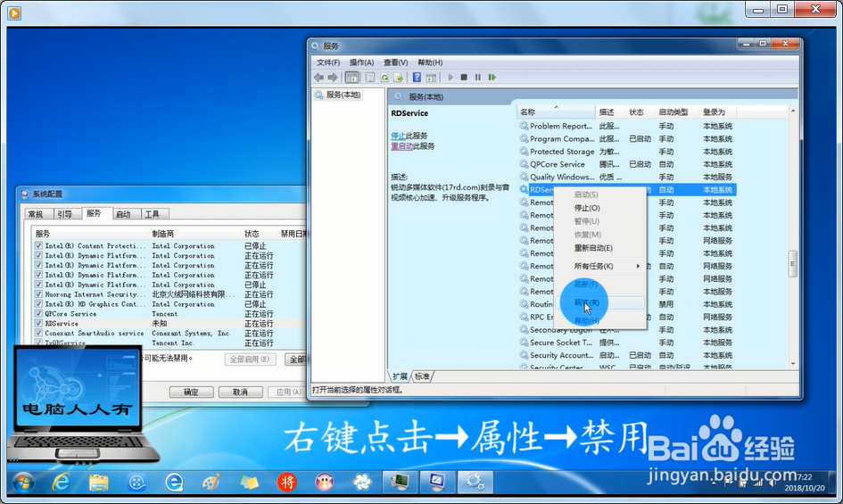Open Windows Start orb on taskbar
The height and width of the screenshot is (504, 843).
click(24, 482)
